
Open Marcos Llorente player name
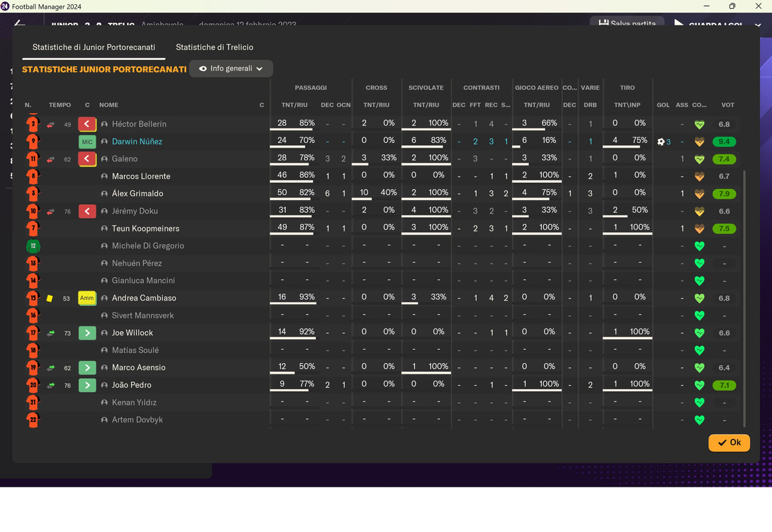[x=141, y=176]
